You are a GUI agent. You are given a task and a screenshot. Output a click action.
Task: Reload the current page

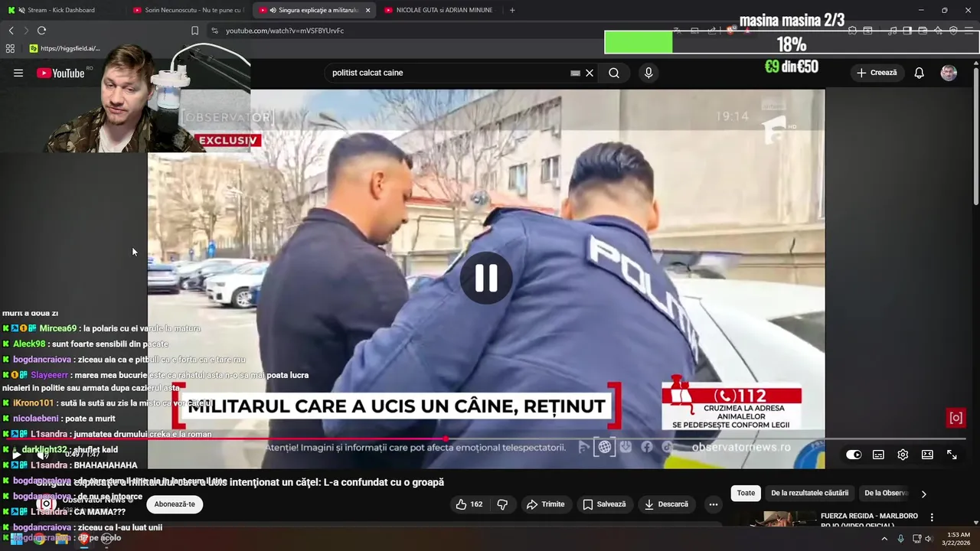coord(41,31)
